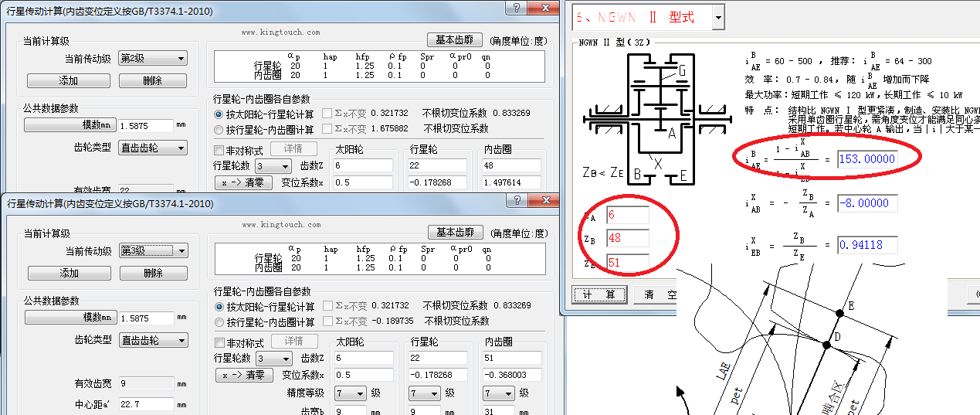Open 行星轮 精度等级 dropdown in 第3级 window
The height and width of the screenshot is (415, 980).
coord(425,393)
